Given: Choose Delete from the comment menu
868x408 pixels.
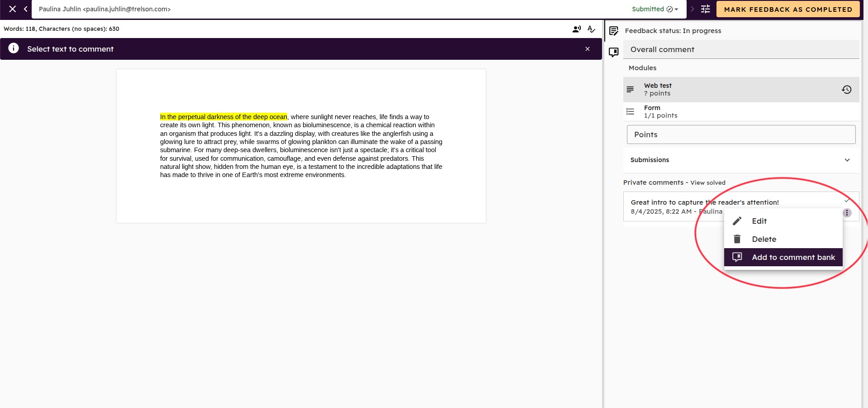Looking at the screenshot, I should coord(783,239).
